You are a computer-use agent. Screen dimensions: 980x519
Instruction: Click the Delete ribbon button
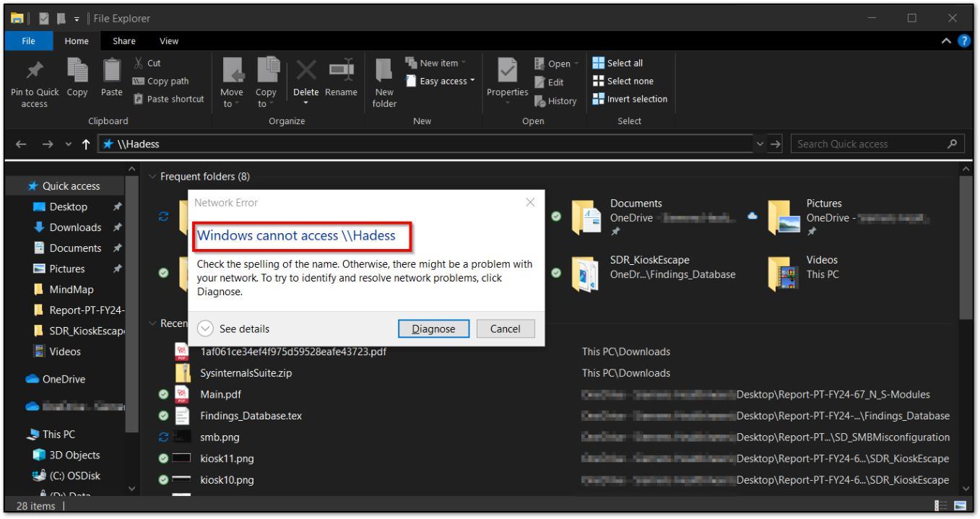tap(305, 80)
